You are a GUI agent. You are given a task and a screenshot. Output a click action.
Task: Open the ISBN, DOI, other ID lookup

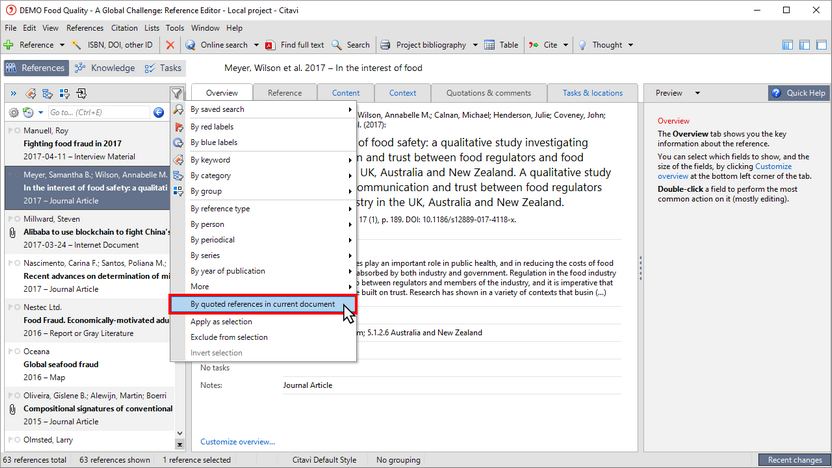tap(112, 45)
